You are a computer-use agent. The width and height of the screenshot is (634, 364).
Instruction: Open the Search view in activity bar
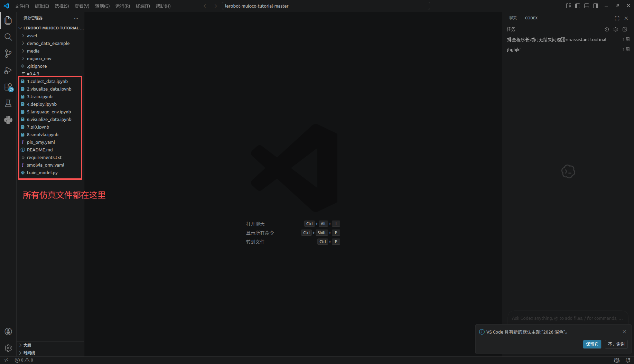[x=8, y=37]
